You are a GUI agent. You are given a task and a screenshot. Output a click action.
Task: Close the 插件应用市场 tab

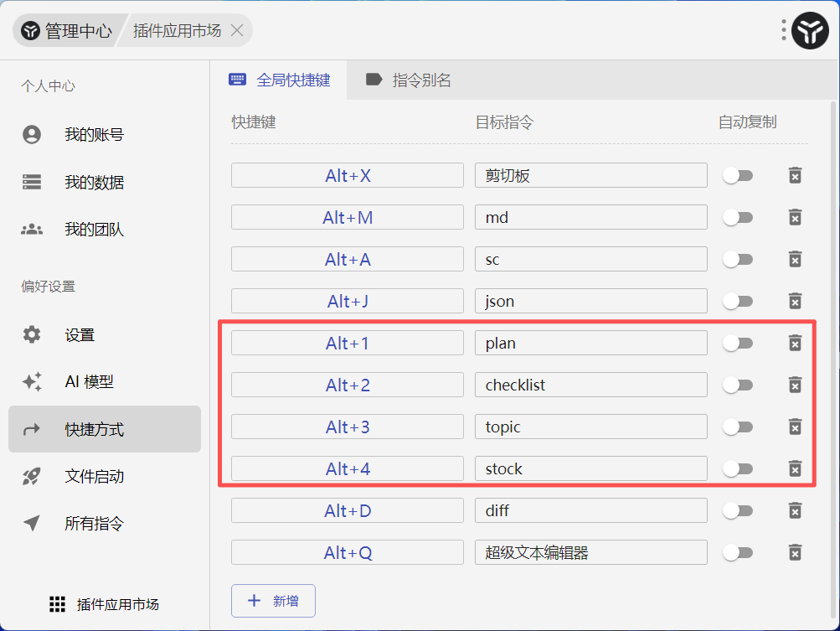click(x=237, y=31)
